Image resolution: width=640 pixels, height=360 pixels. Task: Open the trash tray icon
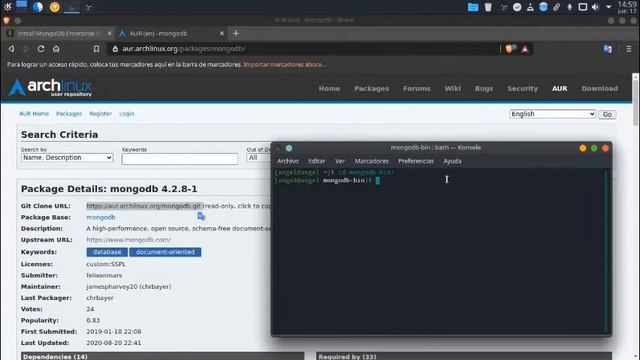pyautogui.click(x=488, y=7)
